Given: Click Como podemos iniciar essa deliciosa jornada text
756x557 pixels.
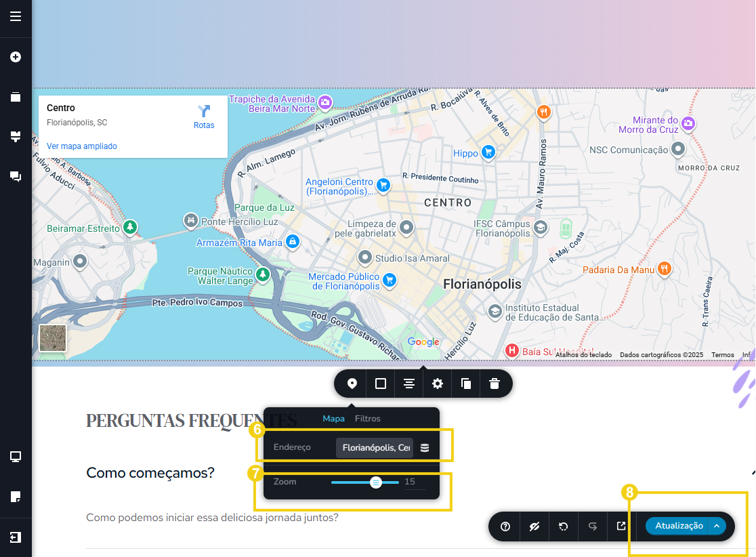Looking at the screenshot, I should 212,518.
